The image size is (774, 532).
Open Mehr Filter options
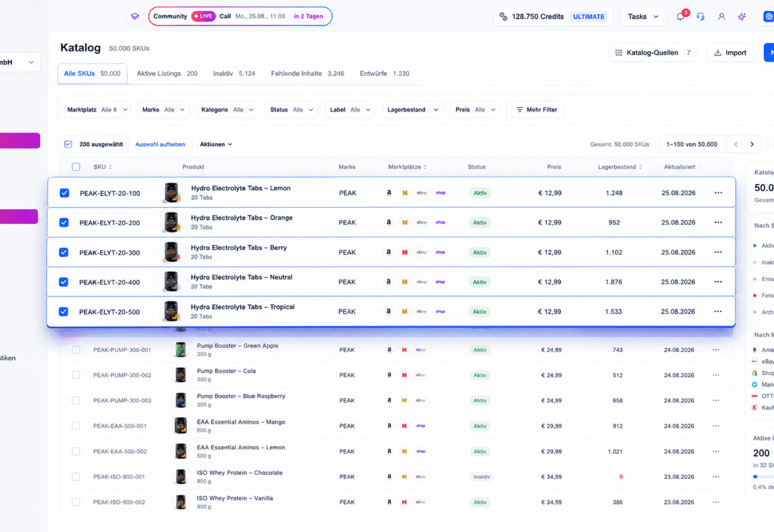point(537,110)
